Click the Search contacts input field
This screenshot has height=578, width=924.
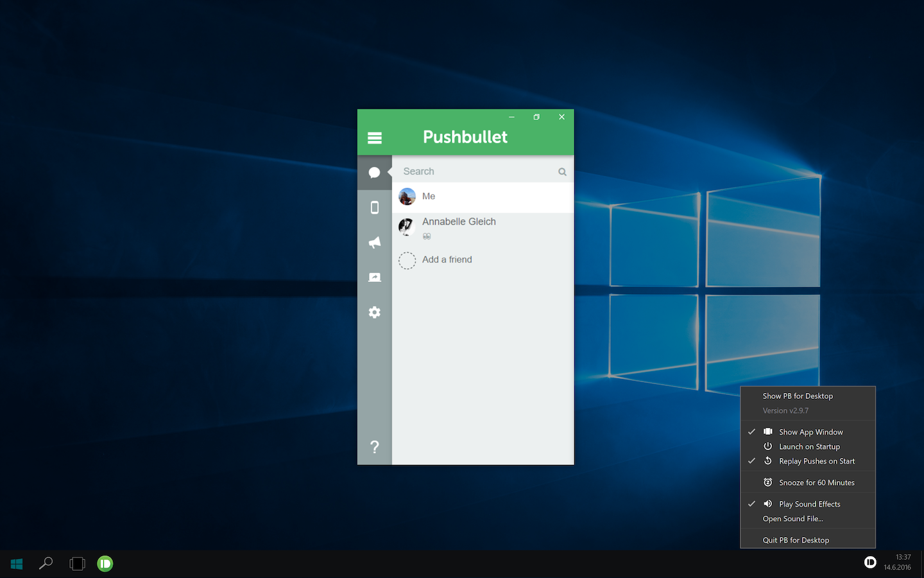[x=483, y=171]
